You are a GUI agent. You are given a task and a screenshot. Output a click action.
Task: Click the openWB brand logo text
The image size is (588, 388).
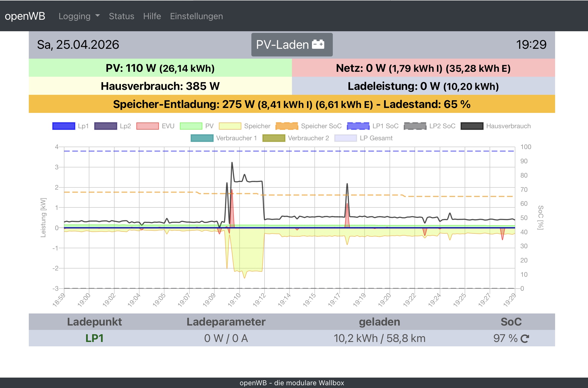tap(25, 16)
